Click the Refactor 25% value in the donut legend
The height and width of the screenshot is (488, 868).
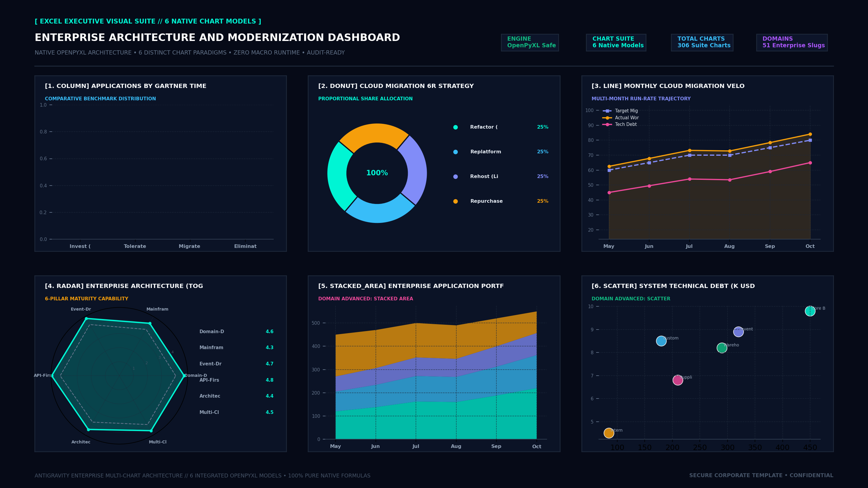tap(542, 127)
